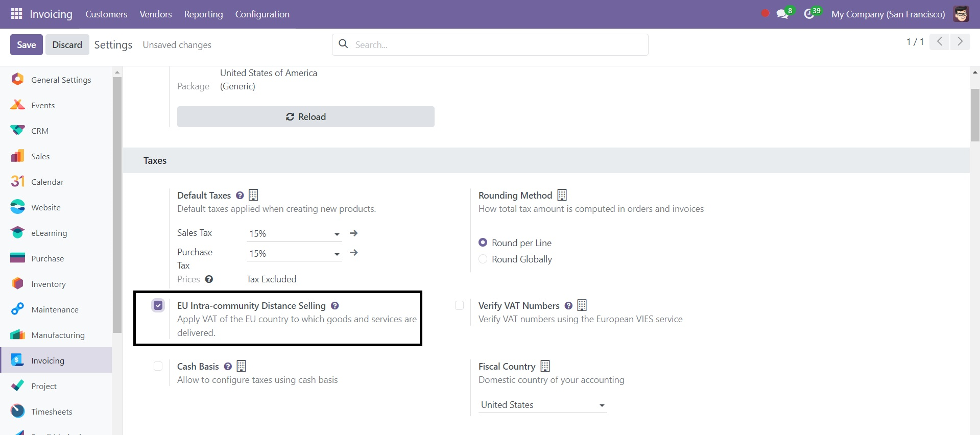The height and width of the screenshot is (435, 980).
Task: Save the settings changes
Action: tap(27, 44)
